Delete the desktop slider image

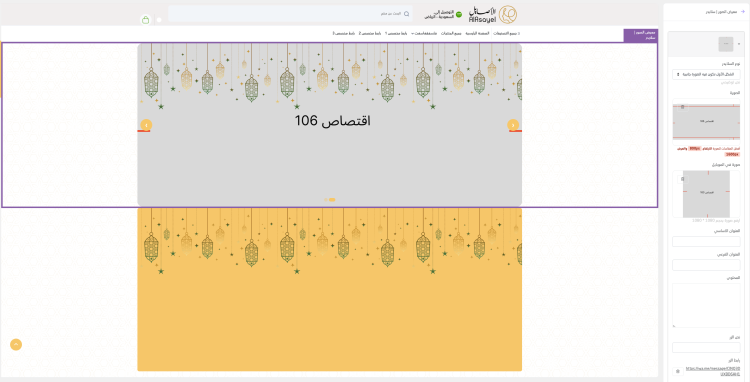coord(682,107)
